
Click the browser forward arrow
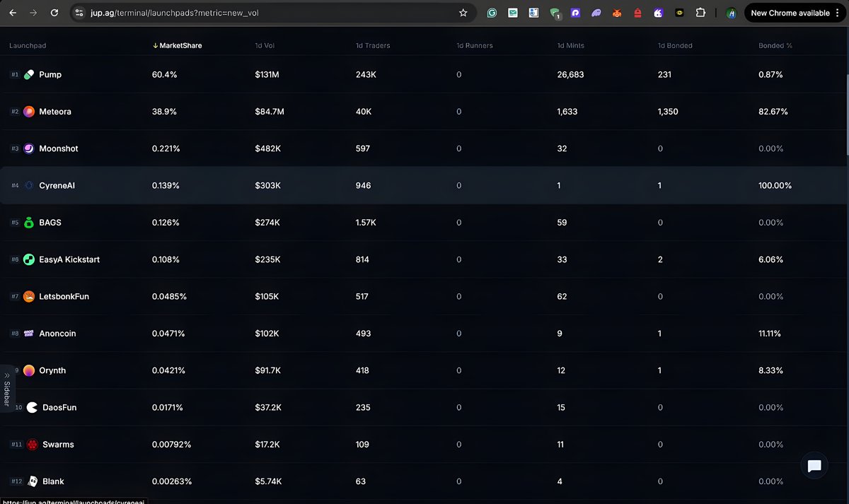pos(33,13)
